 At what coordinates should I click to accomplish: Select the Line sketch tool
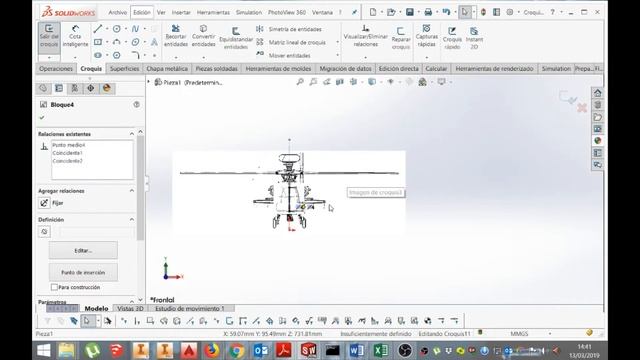[98, 29]
